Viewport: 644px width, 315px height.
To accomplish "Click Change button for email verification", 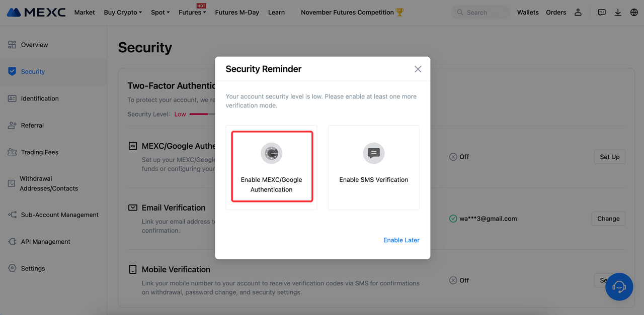I will click(608, 219).
